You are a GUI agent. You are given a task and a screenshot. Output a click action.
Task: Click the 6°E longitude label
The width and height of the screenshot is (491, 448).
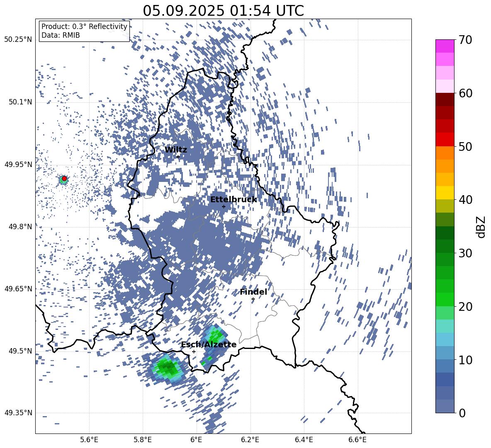tap(196, 440)
